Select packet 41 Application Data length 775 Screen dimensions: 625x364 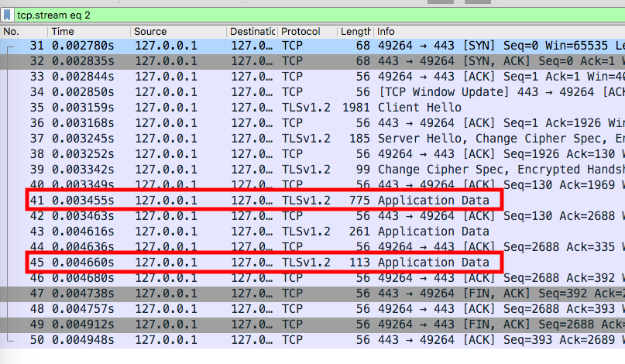point(313,201)
